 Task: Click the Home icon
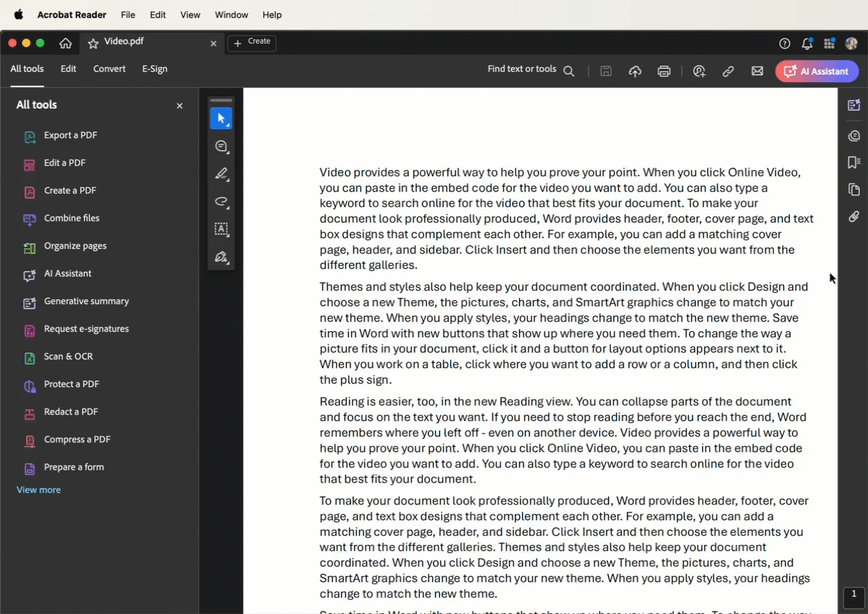point(66,43)
